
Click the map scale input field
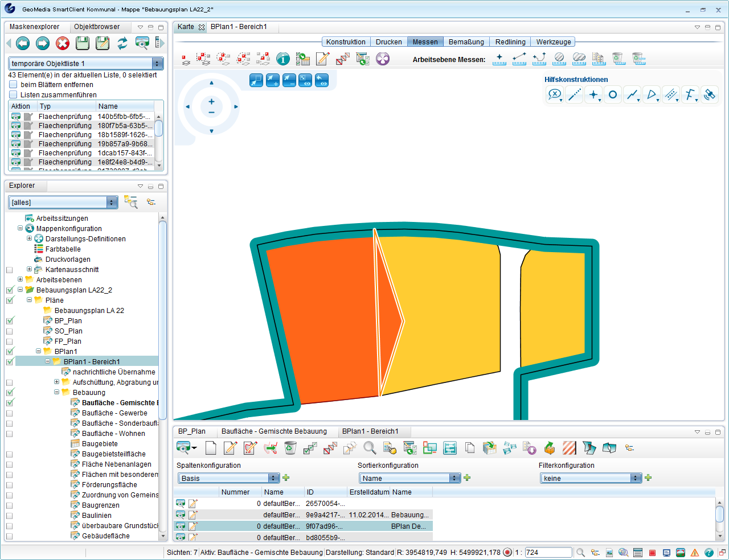548,553
